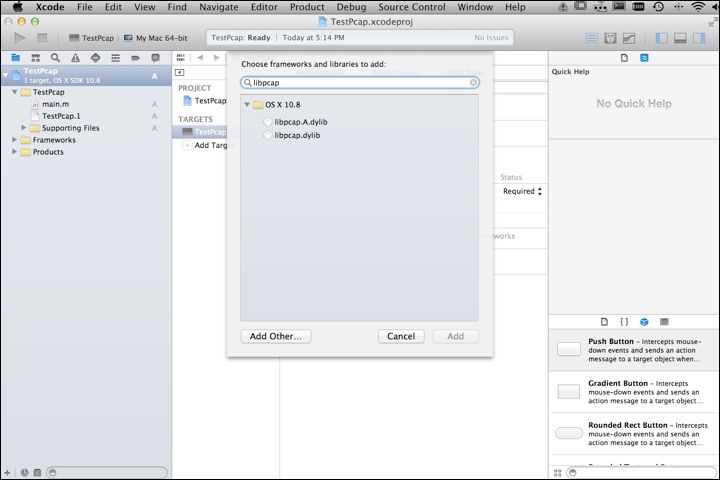720x480 pixels.
Task: Open the Log navigator speech bubble icon
Action: [x=156, y=58]
